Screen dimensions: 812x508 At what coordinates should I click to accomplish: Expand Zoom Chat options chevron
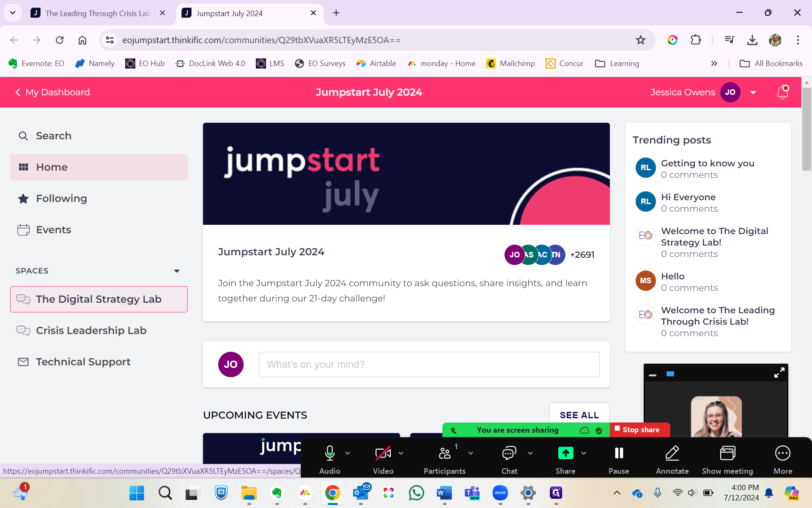pyautogui.click(x=530, y=453)
